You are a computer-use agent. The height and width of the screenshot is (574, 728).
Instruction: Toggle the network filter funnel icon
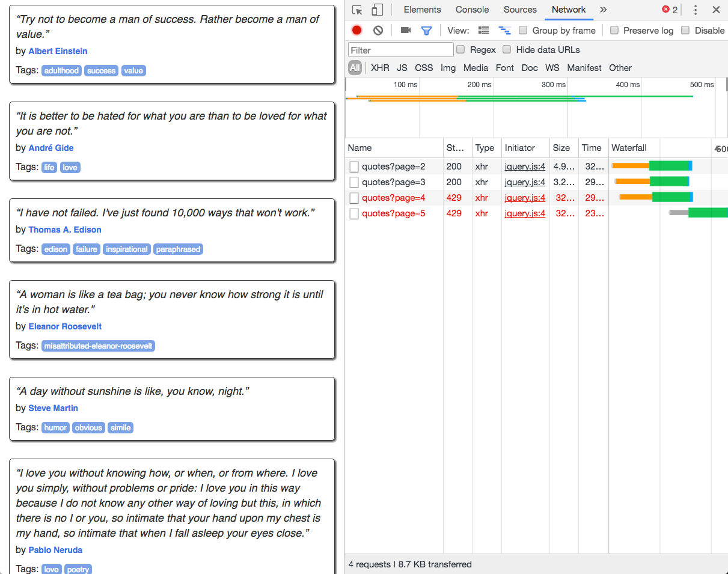tap(426, 30)
